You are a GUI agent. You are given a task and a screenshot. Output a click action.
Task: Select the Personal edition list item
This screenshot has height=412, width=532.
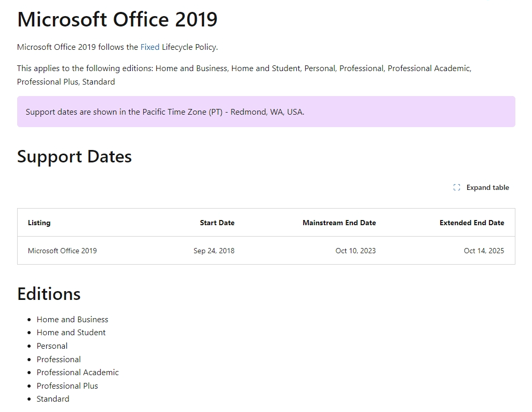tap(52, 346)
